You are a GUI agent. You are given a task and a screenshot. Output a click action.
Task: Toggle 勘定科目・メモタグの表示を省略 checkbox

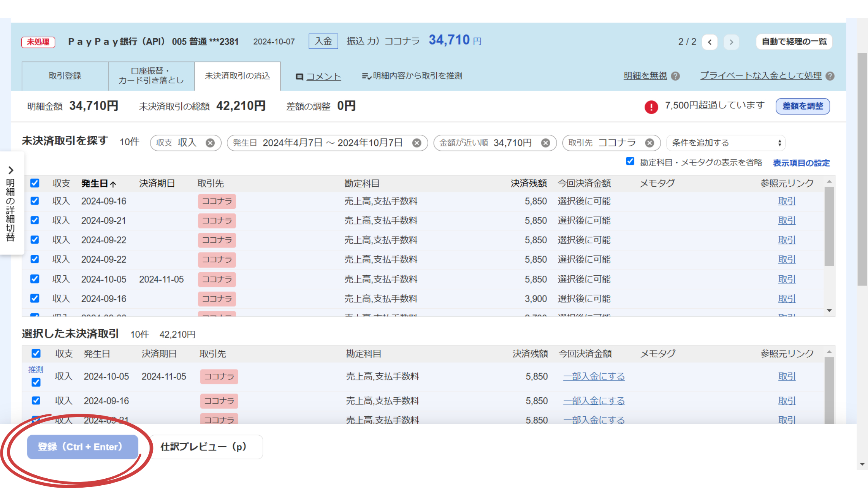click(630, 162)
